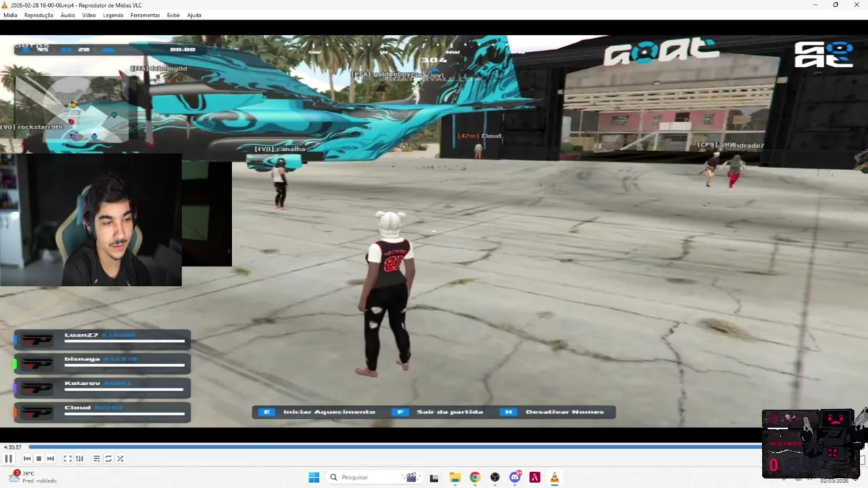This screenshot has width=868, height=488.
Task: Click the Kolarov player row
Action: pos(102,388)
